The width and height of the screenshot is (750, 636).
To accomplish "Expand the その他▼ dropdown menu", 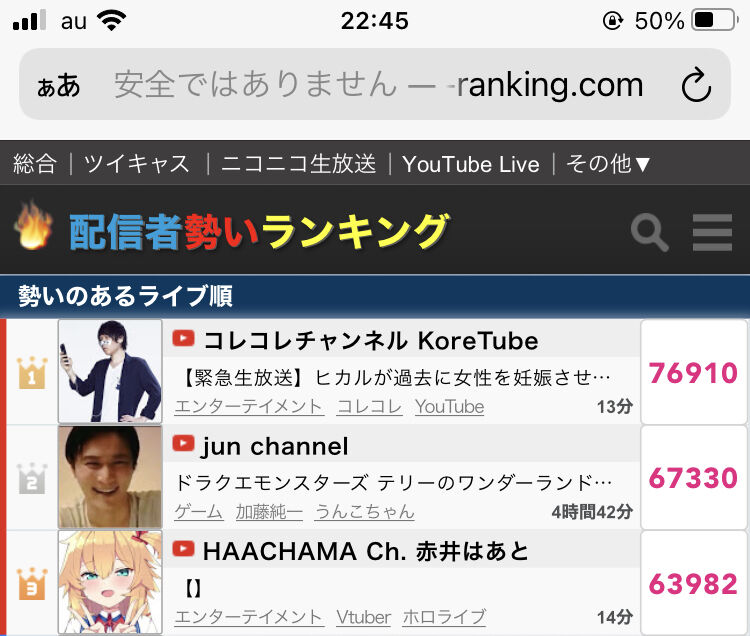I will [x=608, y=164].
